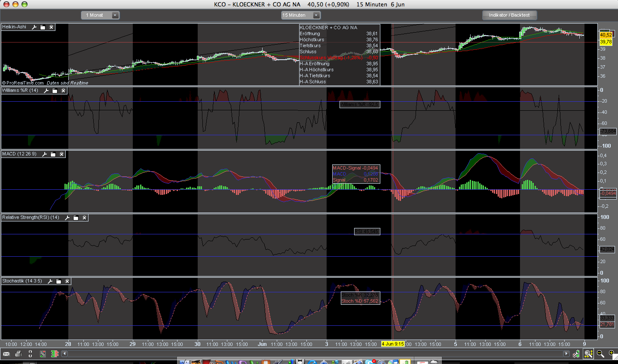Toggle the auto-fit zoom magnifier
Image resolution: width=618 pixels, height=364 pixels.
(x=588, y=354)
